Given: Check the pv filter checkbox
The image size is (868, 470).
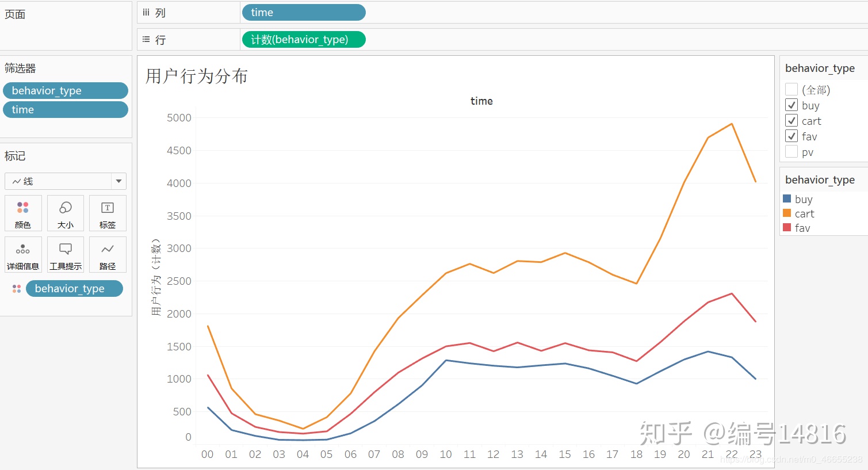Looking at the screenshot, I should pos(791,151).
